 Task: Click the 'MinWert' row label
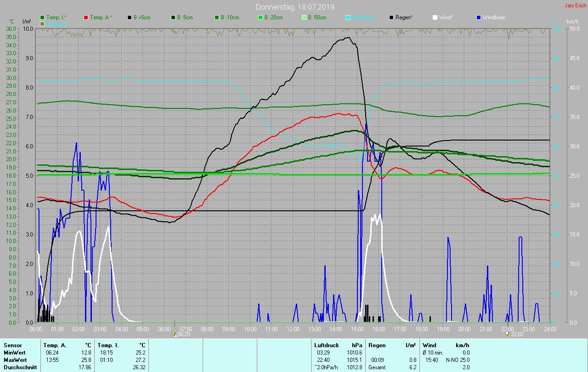point(15,353)
